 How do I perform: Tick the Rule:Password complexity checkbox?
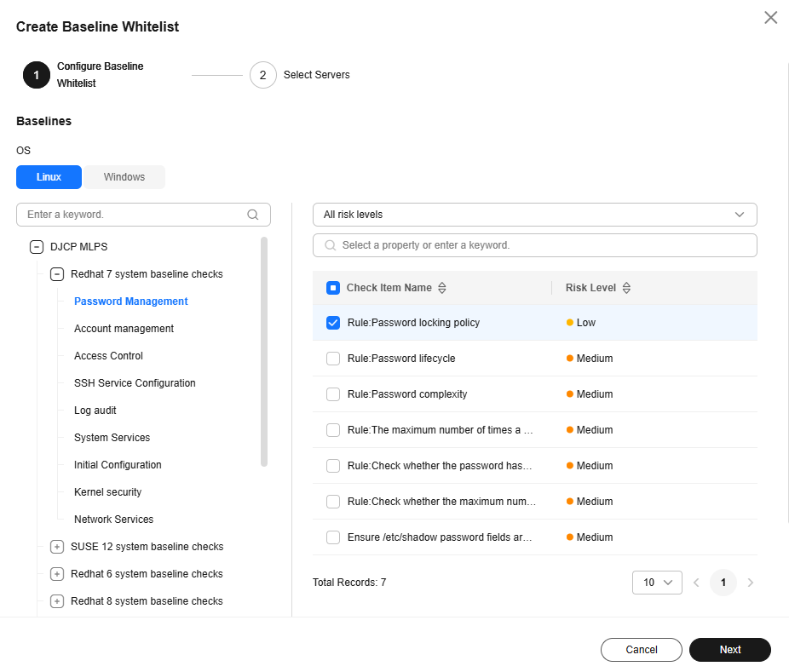pyautogui.click(x=333, y=394)
